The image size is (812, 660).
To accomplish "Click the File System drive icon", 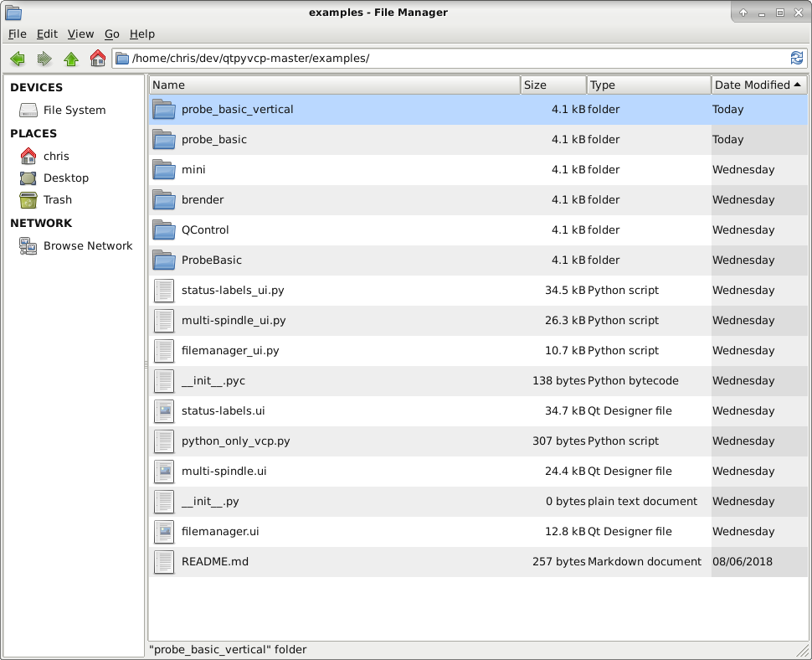I will (x=28, y=110).
